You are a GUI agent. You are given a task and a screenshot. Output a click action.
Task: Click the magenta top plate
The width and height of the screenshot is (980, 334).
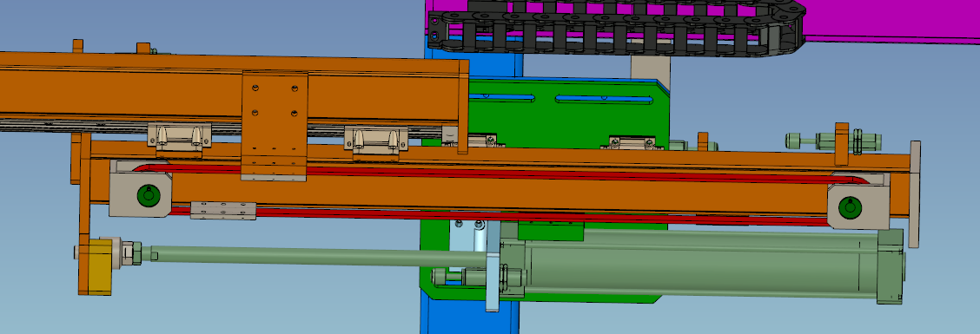click(x=888, y=20)
